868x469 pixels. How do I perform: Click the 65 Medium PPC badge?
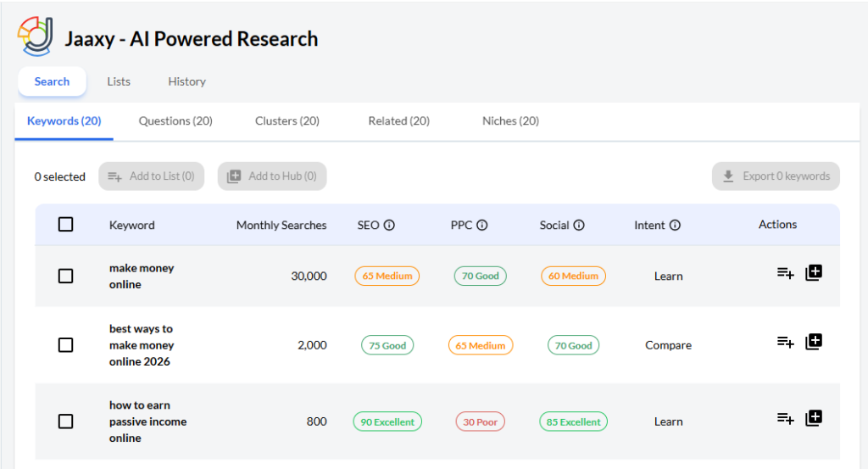480,345
